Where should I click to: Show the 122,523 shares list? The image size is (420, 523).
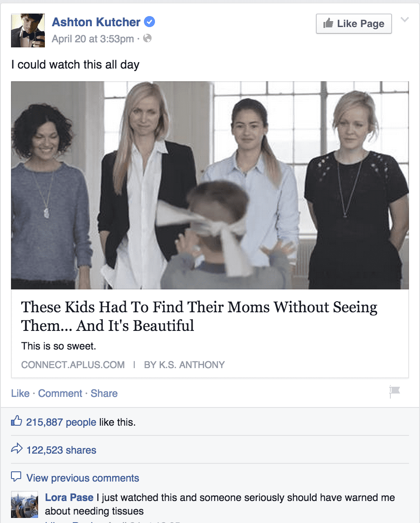tap(61, 450)
